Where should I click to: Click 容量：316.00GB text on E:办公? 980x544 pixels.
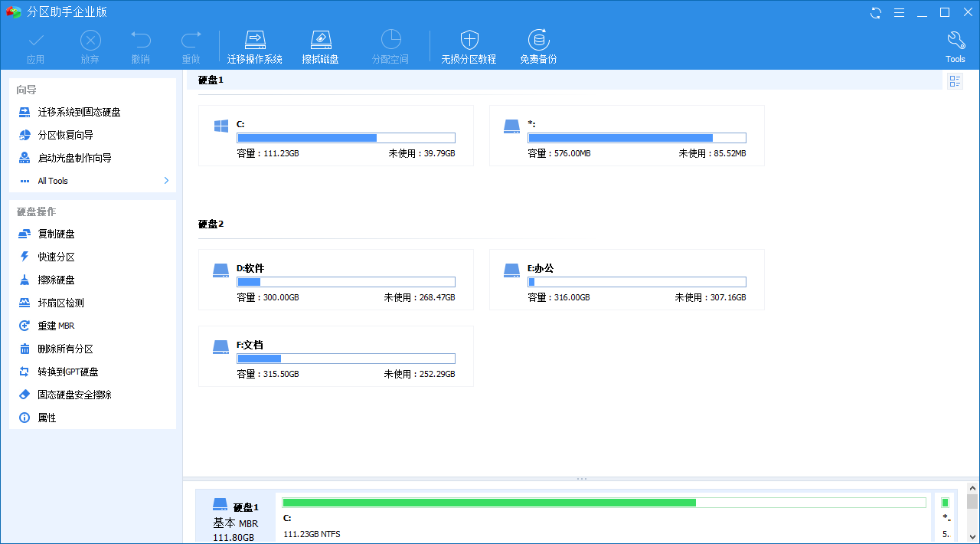pos(559,297)
